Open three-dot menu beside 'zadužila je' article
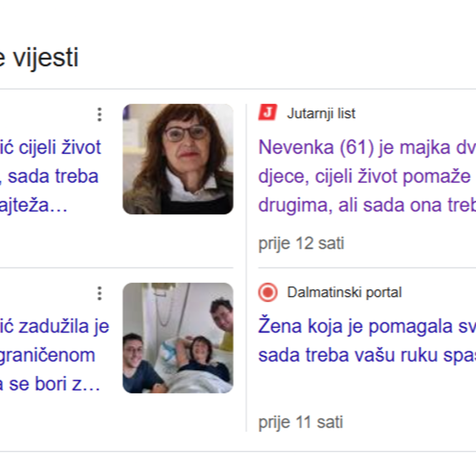 (x=99, y=293)
